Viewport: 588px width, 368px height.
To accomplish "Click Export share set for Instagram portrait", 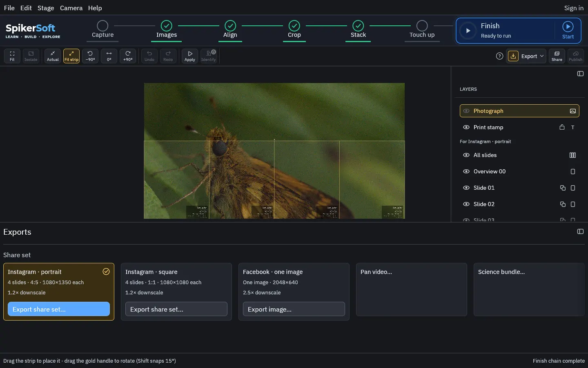I will click(59, 309).
